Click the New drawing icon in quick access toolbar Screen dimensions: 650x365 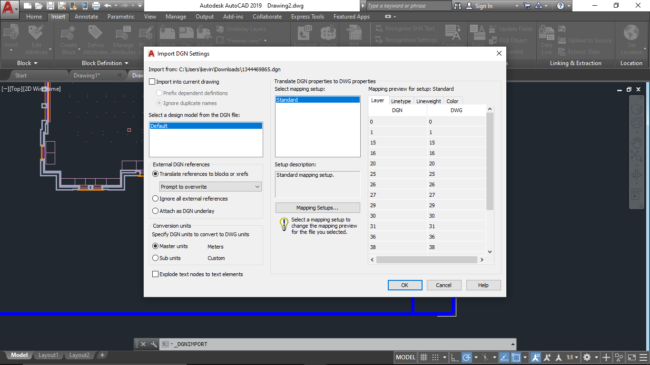pos(27,6)
